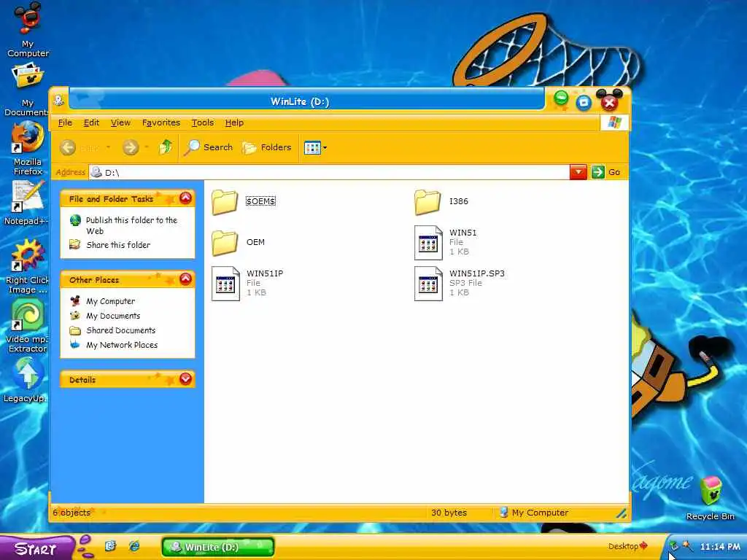Go up one folder level
The height and width of the screenshot is (560, 747).
point(166,147)
